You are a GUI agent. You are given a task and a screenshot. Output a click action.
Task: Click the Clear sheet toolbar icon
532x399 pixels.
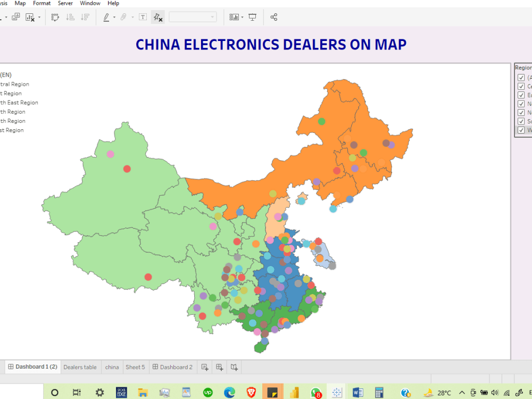[30, 18]
